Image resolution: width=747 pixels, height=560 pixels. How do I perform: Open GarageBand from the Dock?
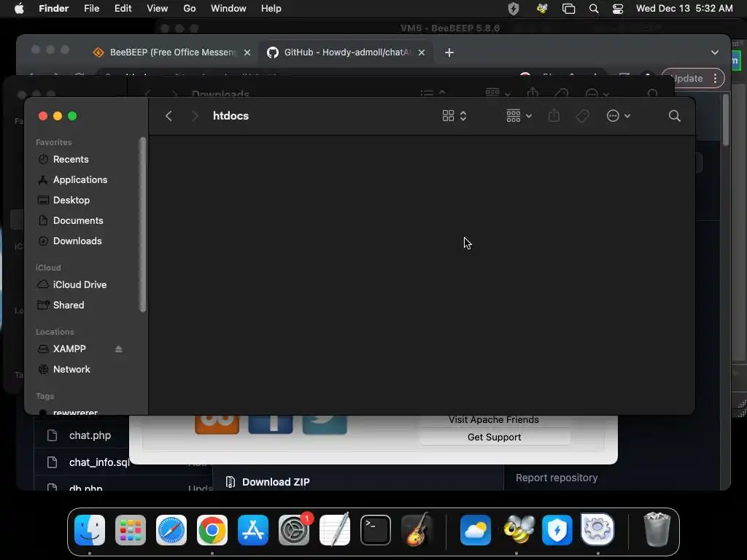417,529
